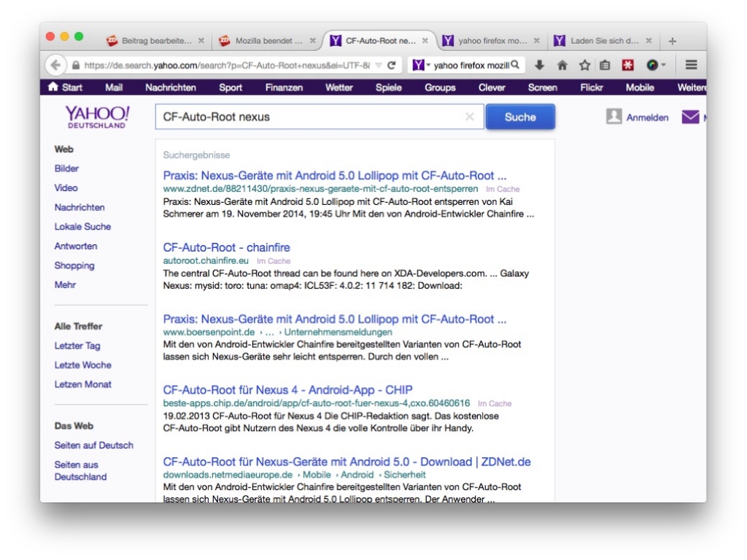
Task: Switch to the 'Beitrag bearbeite...' tab
Action: 155,41
